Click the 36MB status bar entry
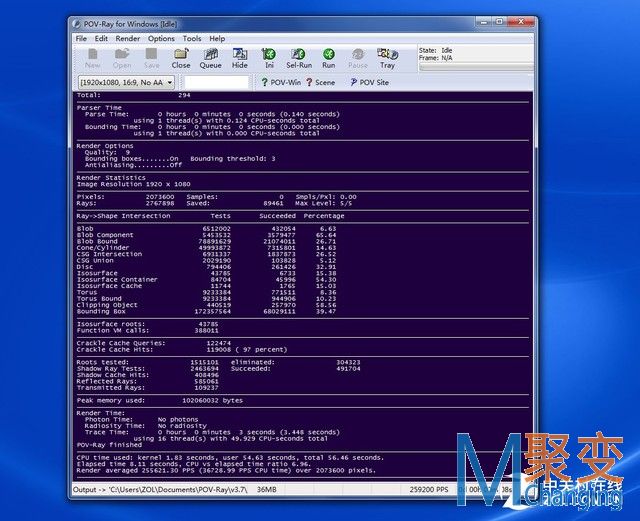Viewport: 640px width, 521px height. 267,490
